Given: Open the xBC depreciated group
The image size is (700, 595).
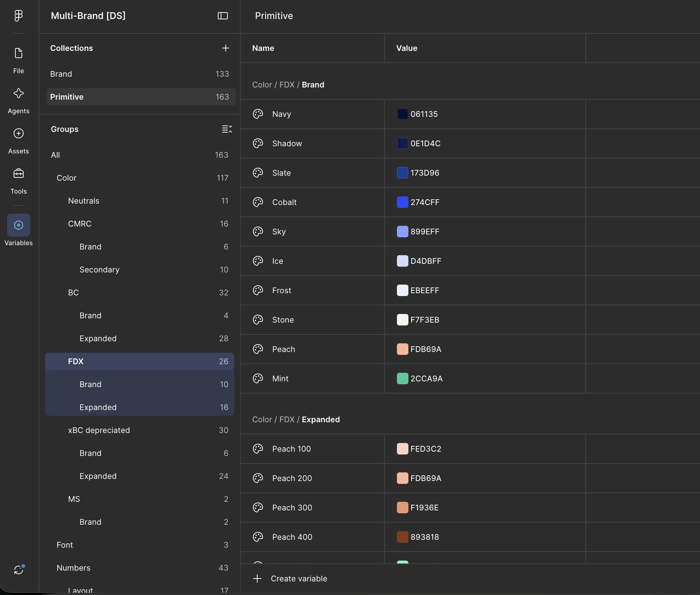Looking at the screenshot, I should point(140,430).
